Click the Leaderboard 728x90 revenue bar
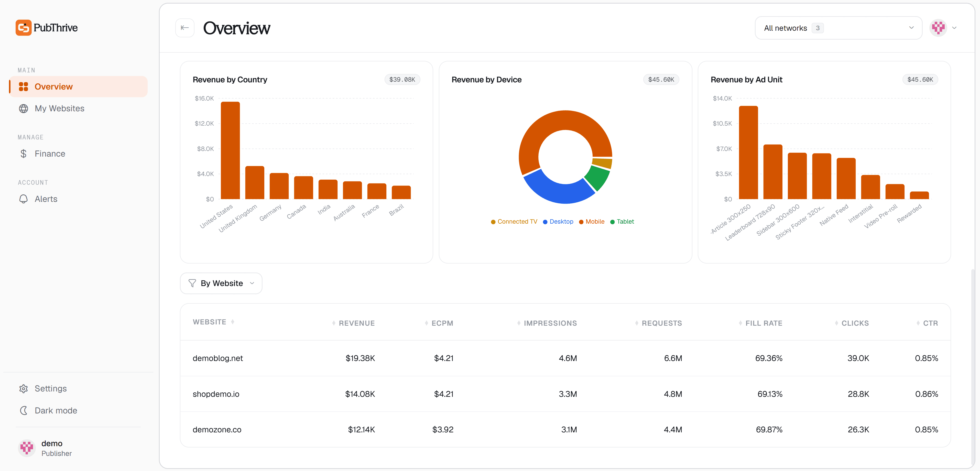This screenshot has width=980, height=471. 773,172
